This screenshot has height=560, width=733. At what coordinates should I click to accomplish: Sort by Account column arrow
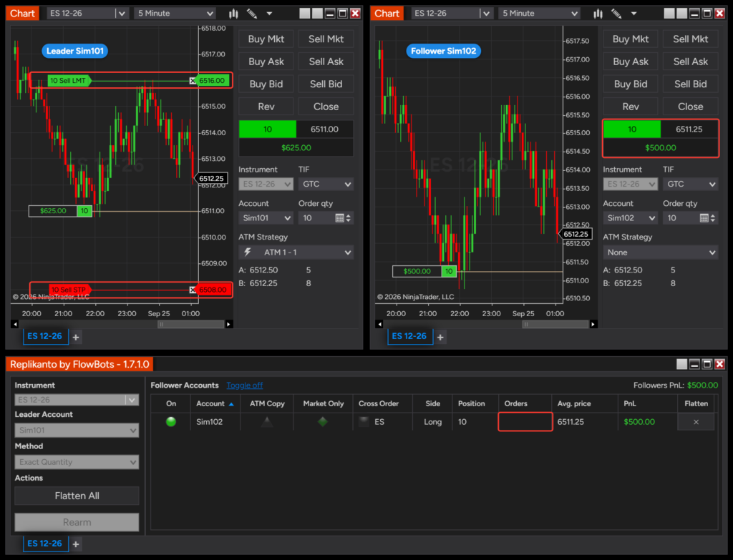point(231,404)
